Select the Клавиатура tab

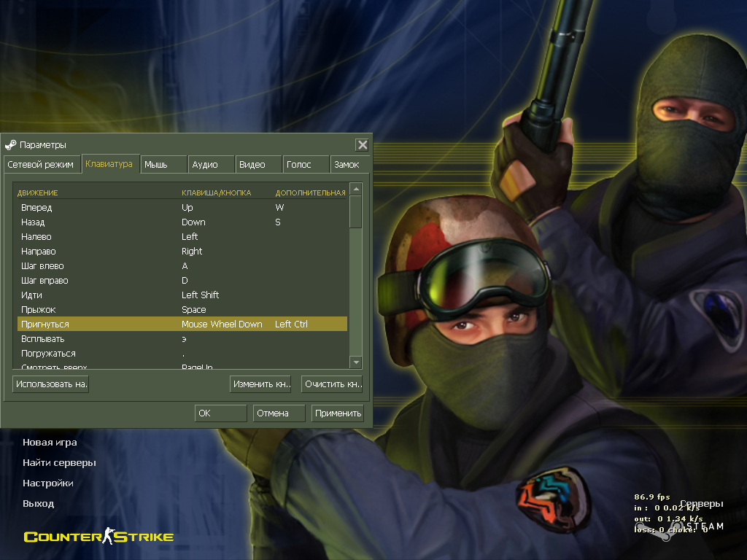[x=109, y=164]
